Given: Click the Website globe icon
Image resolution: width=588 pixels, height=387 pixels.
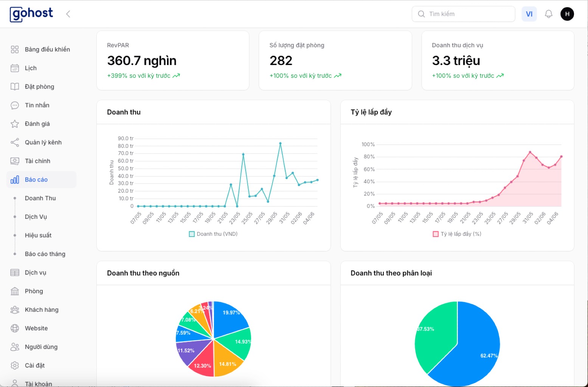Looking at the screenshot, I should tap(15, 328).
